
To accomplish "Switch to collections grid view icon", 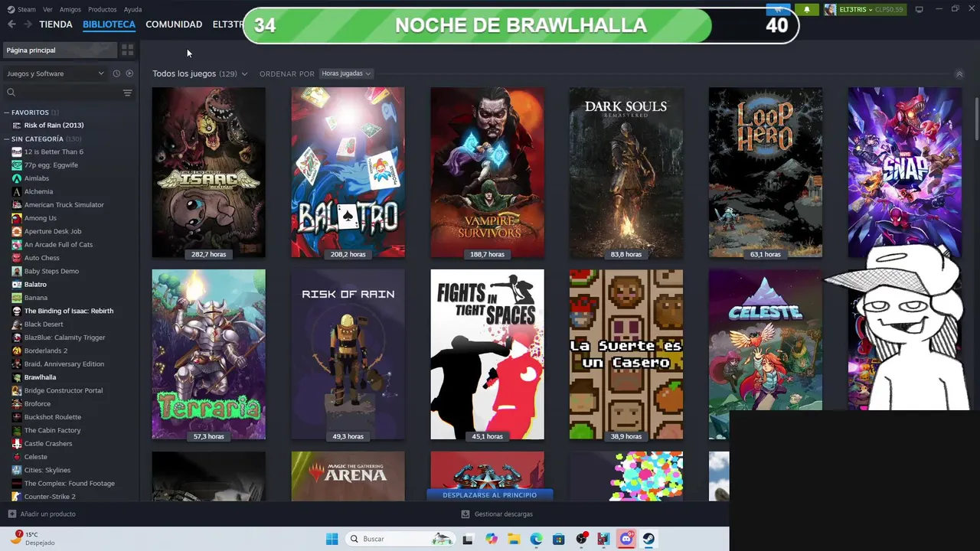I will click(128, 50).
